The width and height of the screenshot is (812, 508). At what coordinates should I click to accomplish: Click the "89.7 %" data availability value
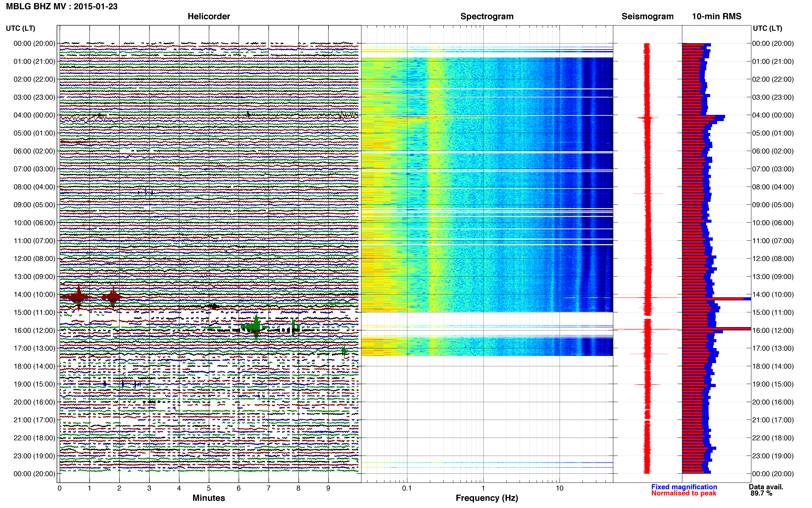pos(762,493)
